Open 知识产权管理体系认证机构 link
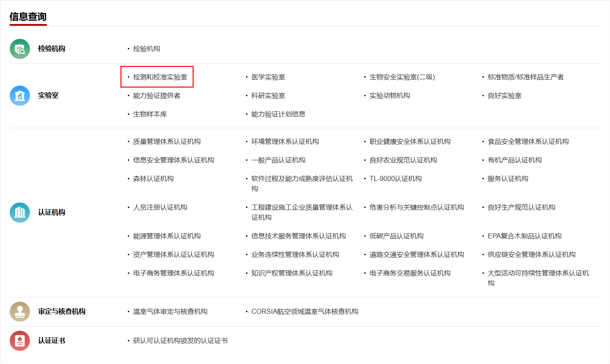 tap(292, 273)
